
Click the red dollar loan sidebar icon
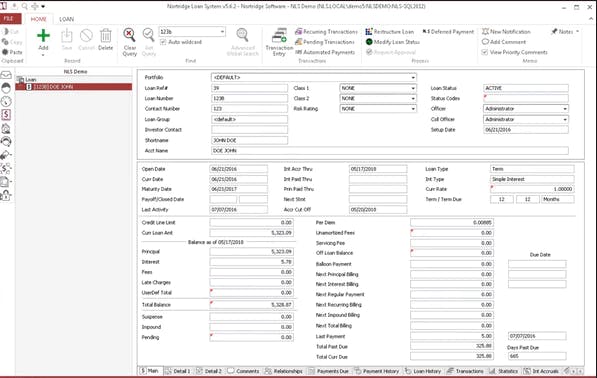pyautogui.click(x=6, y=115)
